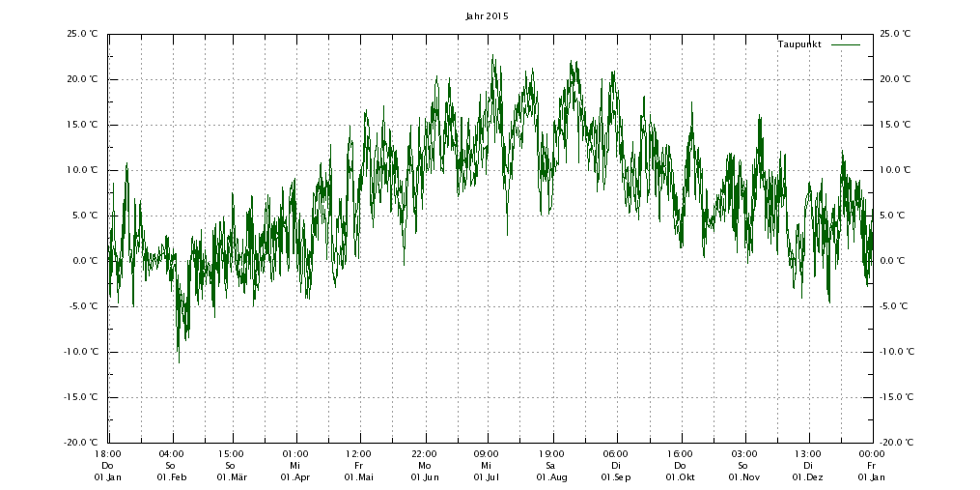Screen dimensions: 980x490
Task: Select the 01.Sep date marker
Action: tap(616, 477)
